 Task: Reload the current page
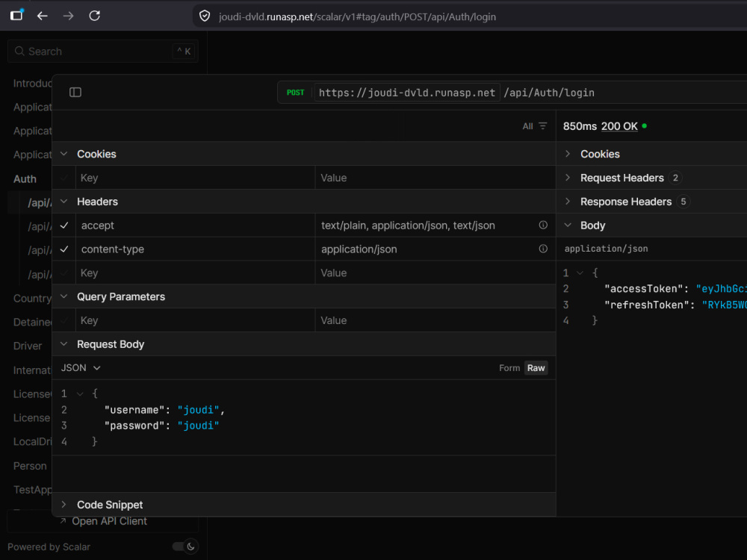94,16
